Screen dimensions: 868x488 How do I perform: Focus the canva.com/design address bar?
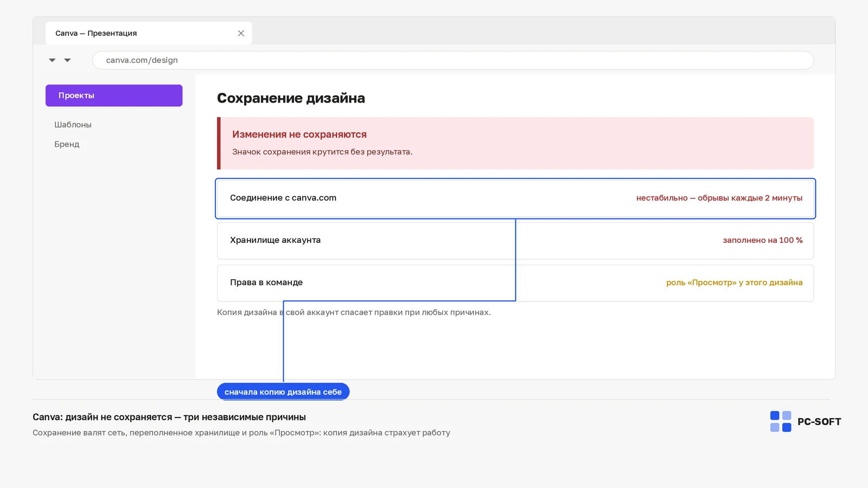(453, 60)
